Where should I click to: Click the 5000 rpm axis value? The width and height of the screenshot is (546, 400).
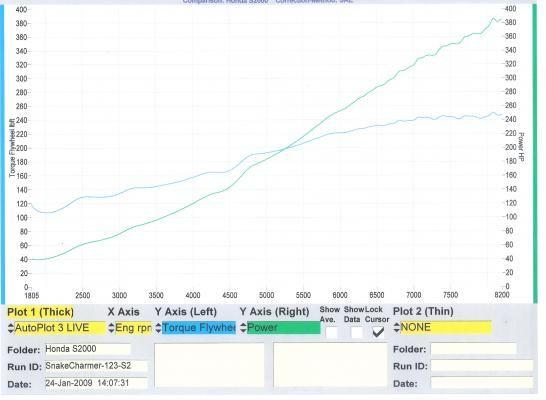point(266,295)
